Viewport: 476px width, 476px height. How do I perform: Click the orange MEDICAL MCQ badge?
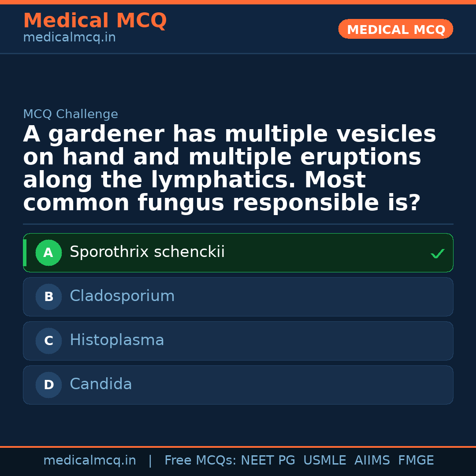pos(396,30)
